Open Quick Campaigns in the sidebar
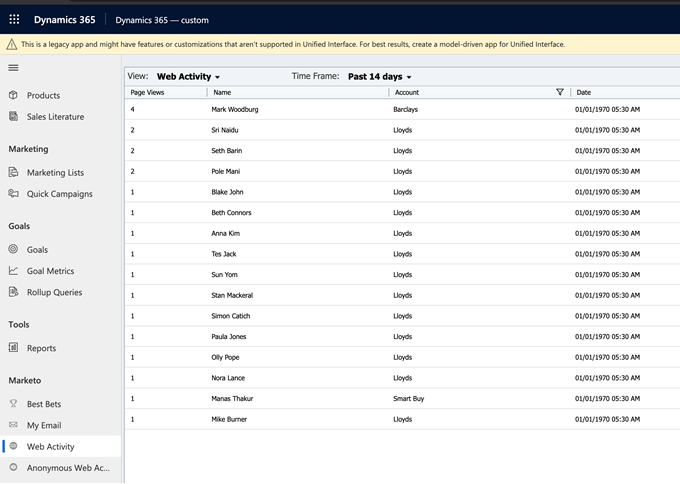This screenshot has width=680, height=484. [x=60, y=194]
